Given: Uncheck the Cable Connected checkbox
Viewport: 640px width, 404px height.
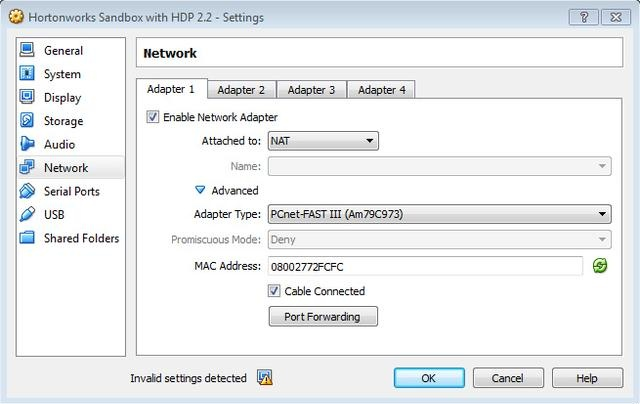Looking at the screenshot, I should coord(274,291).
